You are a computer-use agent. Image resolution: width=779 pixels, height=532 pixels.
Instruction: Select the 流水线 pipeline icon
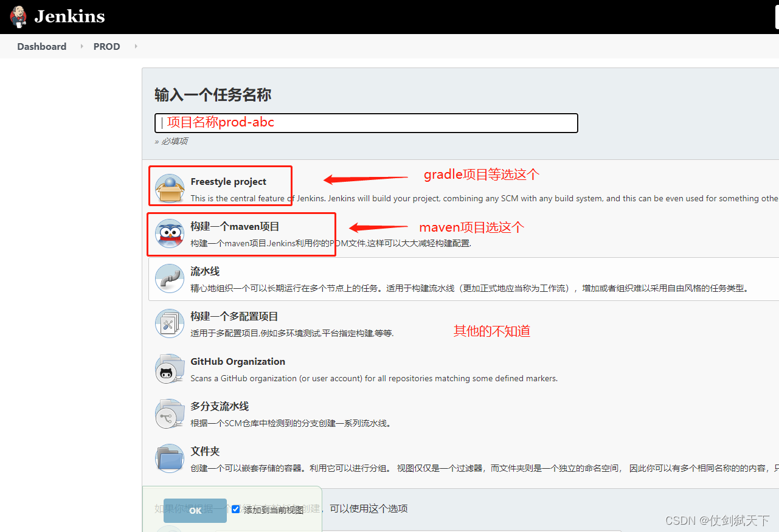point(169,278)
